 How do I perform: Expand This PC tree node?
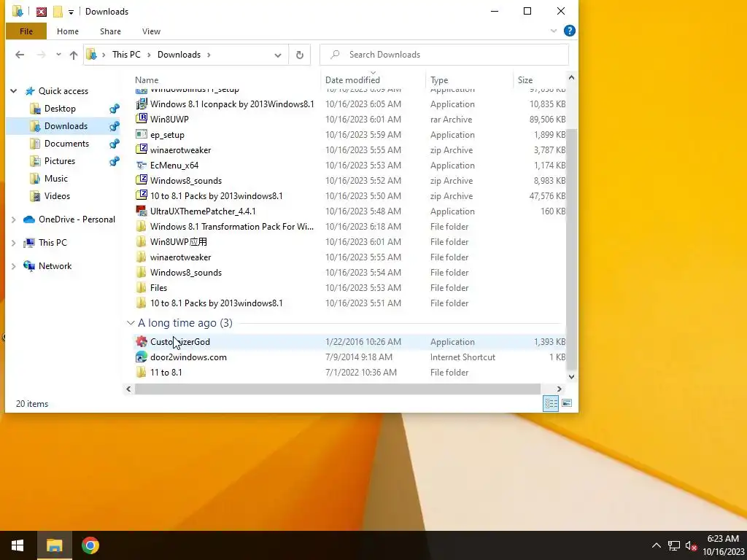coord(14,243)
